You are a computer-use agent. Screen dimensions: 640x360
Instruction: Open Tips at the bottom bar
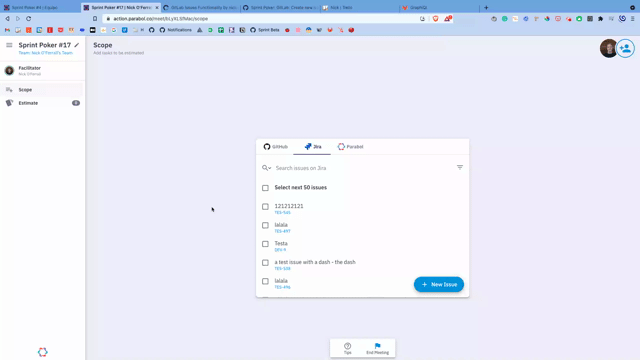[x=347, y=348]
